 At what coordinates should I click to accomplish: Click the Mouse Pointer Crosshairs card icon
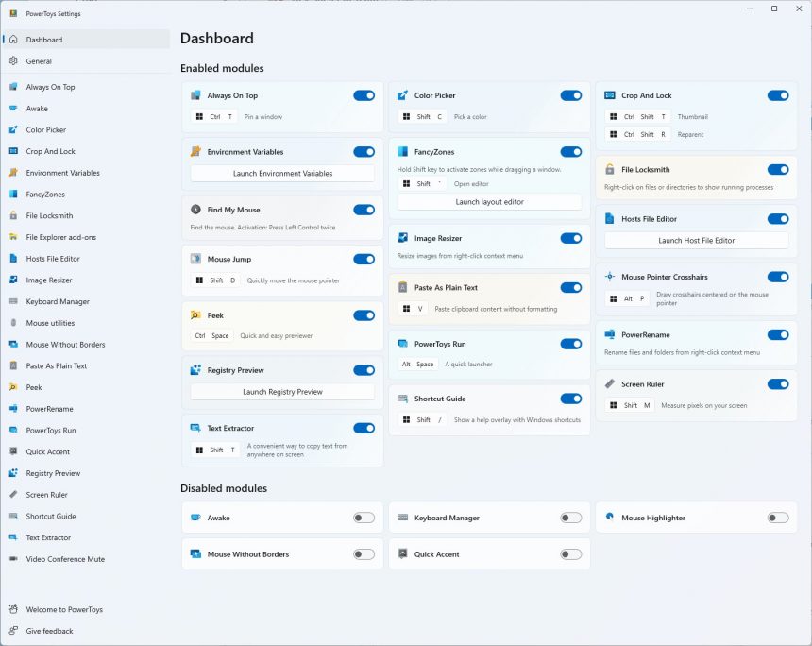(610, 277)
